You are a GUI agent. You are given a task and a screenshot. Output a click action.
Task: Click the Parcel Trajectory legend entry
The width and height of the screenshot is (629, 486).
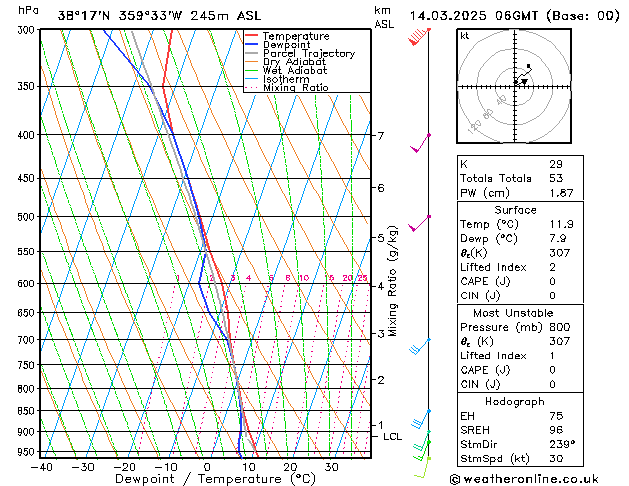click(x=307, y=54)
